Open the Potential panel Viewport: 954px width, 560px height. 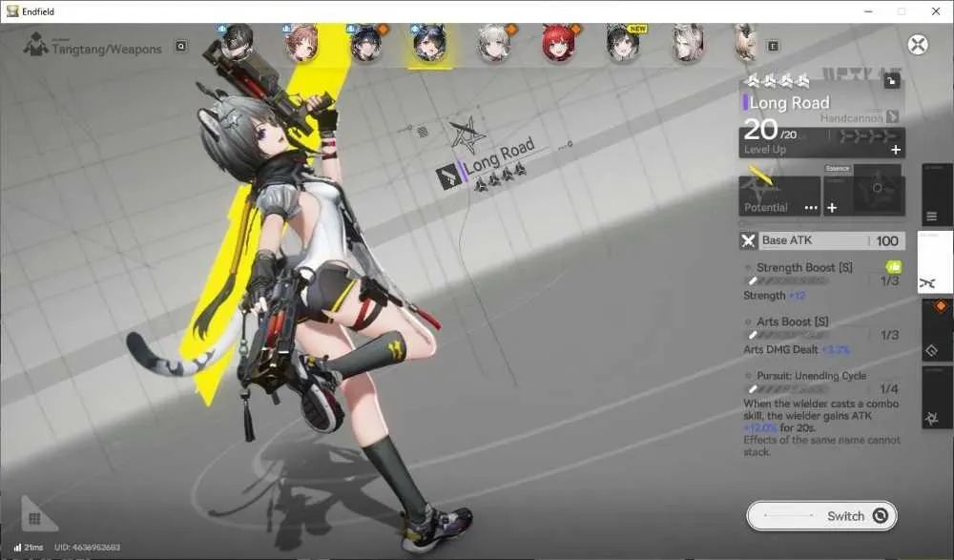tap(779, 196)
